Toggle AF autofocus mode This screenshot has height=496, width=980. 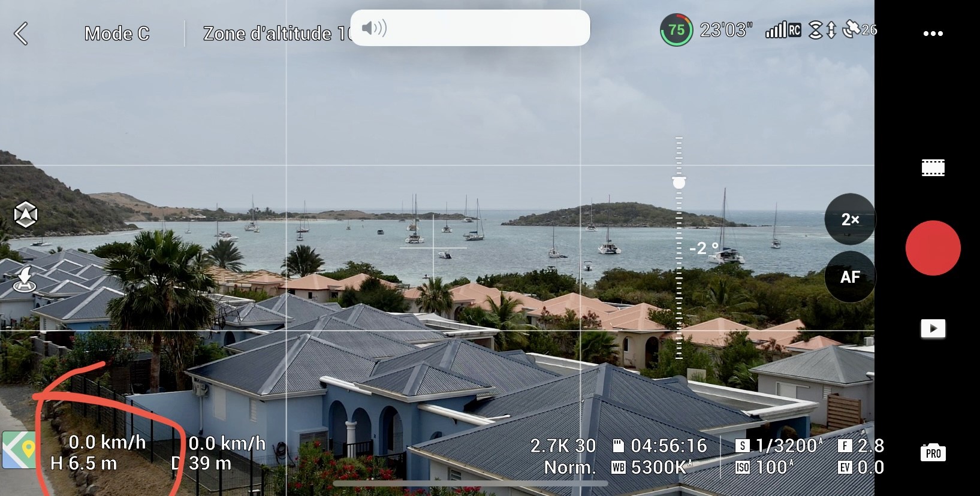point(850,277)
